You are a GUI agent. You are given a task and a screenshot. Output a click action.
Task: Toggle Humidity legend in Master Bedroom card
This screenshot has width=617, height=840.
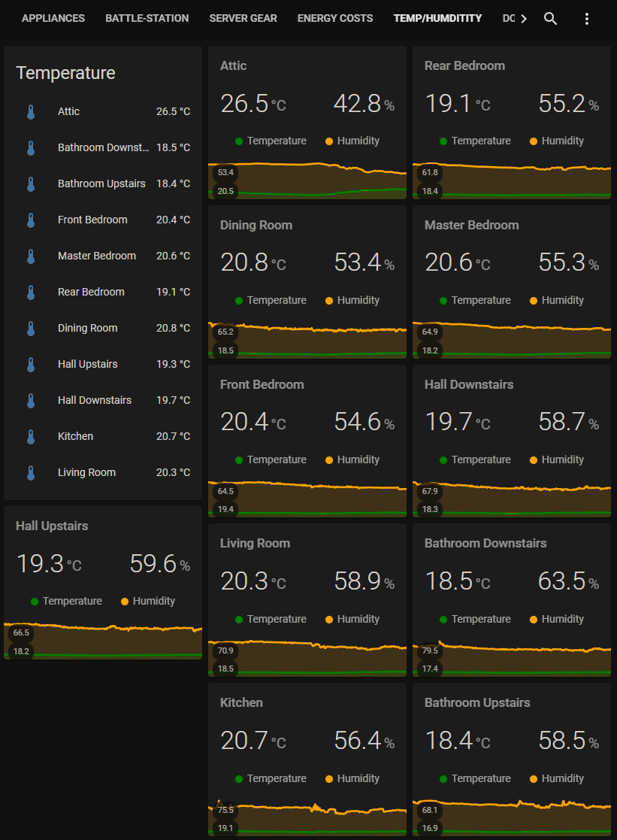coord(557,301)
